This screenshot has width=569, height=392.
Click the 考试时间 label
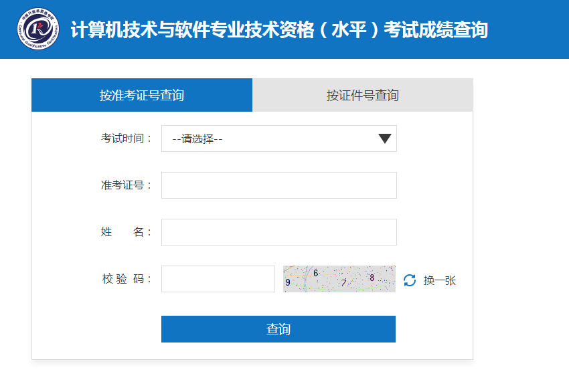click(x=126, y=138)
